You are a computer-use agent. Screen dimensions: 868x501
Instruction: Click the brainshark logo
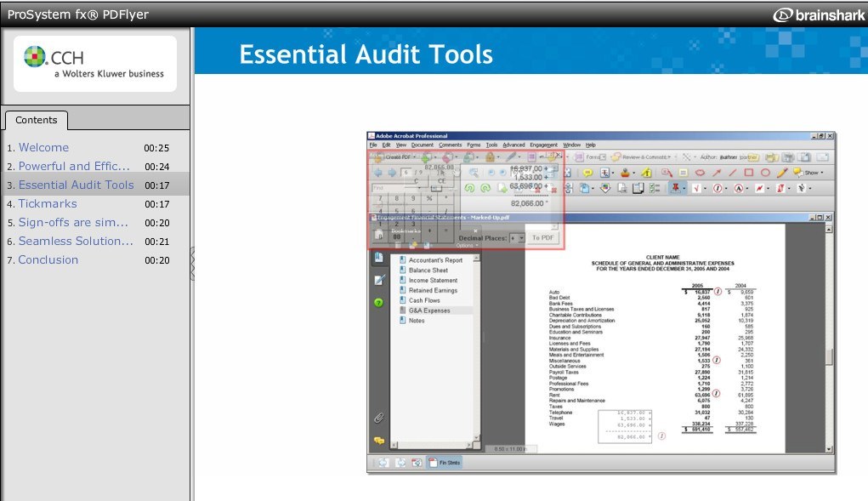point(818,14)
